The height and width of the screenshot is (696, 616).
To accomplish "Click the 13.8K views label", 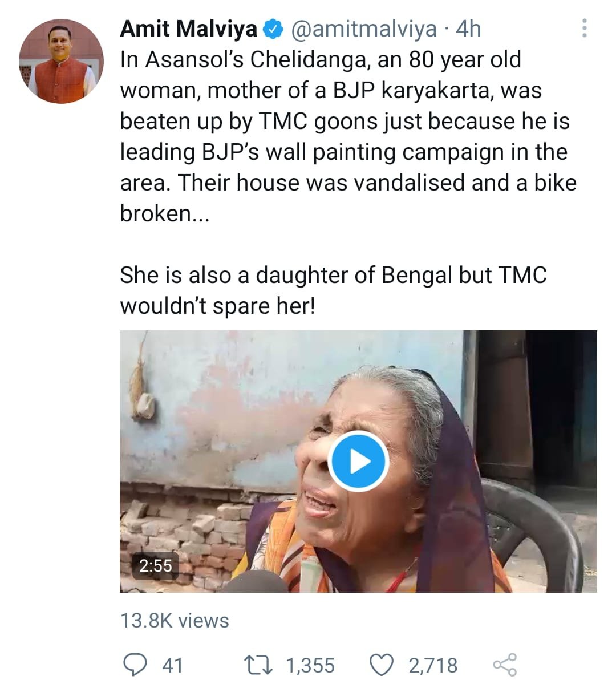I will (x=175, y=621).
